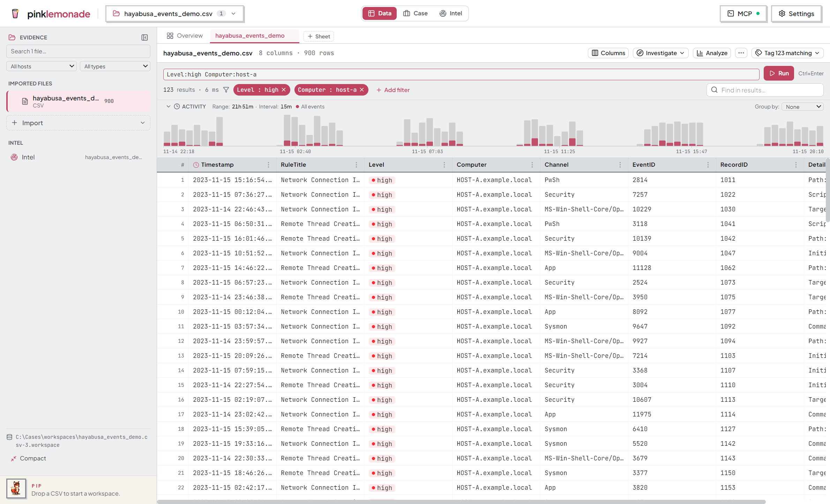Viewport: 830px width, 504px height.
Task: Click the hayabusa_events_d... CSV file entry
Action: tap(78, 101)
